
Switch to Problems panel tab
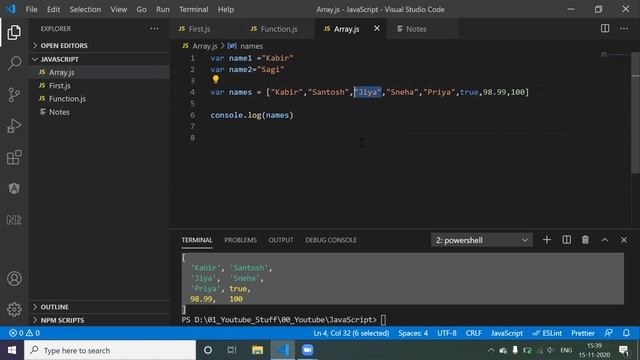240,240
